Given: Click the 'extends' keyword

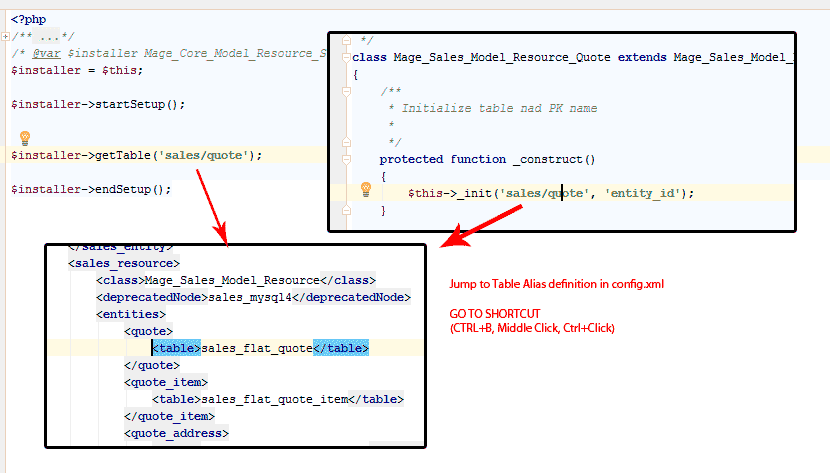Looking at the screenshot, I should pos(642,57).
